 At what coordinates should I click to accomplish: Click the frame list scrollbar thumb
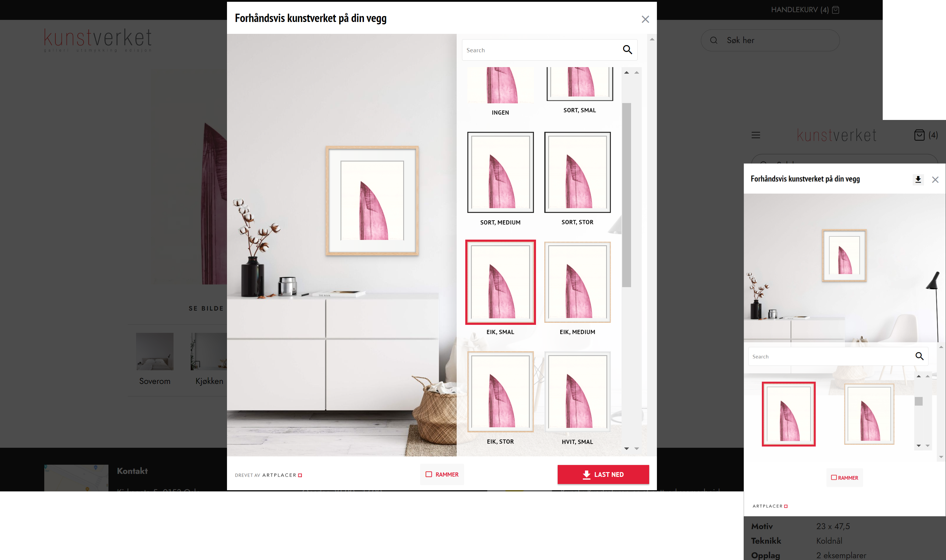click(x=626, y=195)
